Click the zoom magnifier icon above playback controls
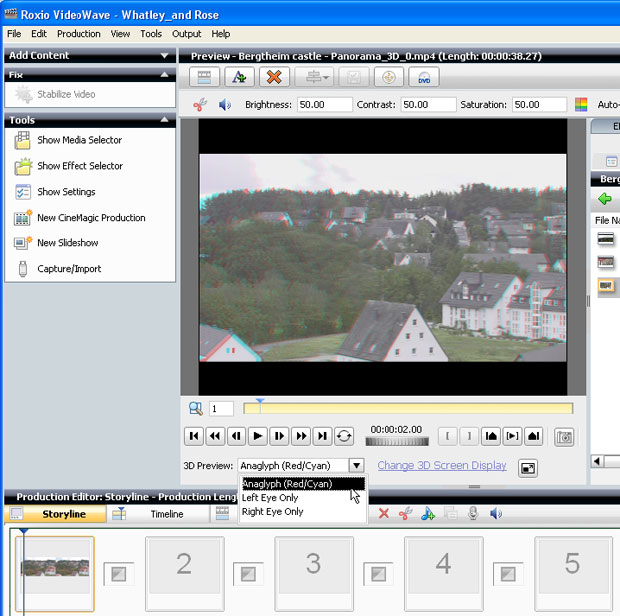 [196, 408]
